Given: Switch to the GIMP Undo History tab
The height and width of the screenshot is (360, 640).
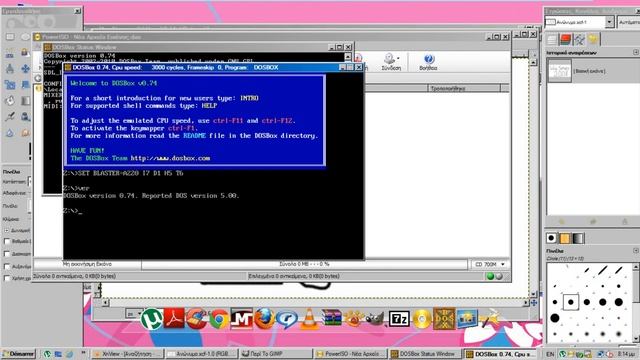Looking at the screenshot, I should (593, 40).
